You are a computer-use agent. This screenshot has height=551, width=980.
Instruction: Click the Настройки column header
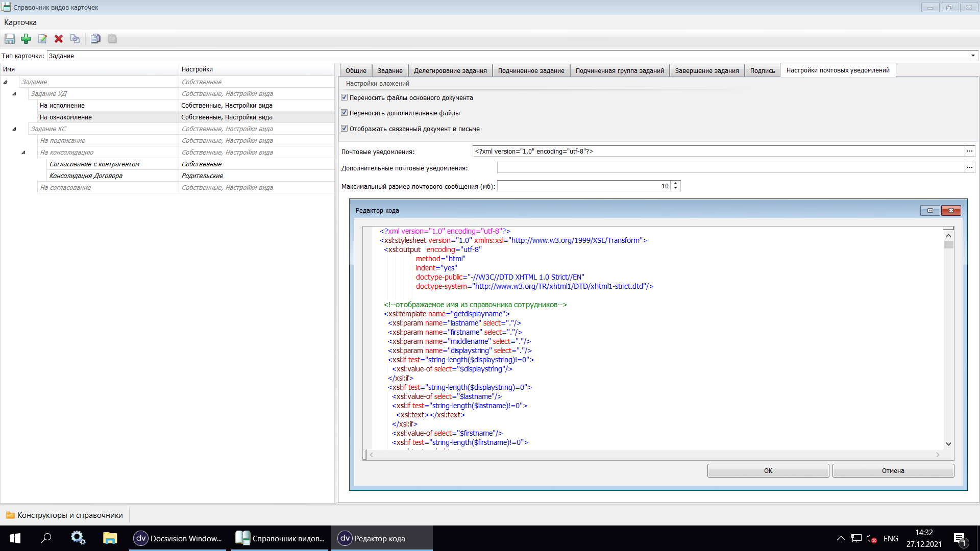(x=257, y=69)
